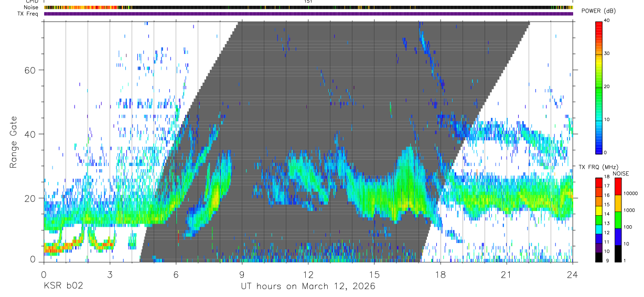Click the KSR b02 radar label
Screen dimensions: 644x297
pos(63,287)
